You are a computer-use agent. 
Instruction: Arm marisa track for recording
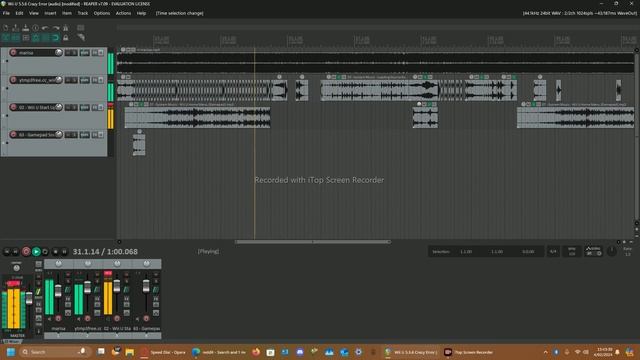(x=13, y=52)
